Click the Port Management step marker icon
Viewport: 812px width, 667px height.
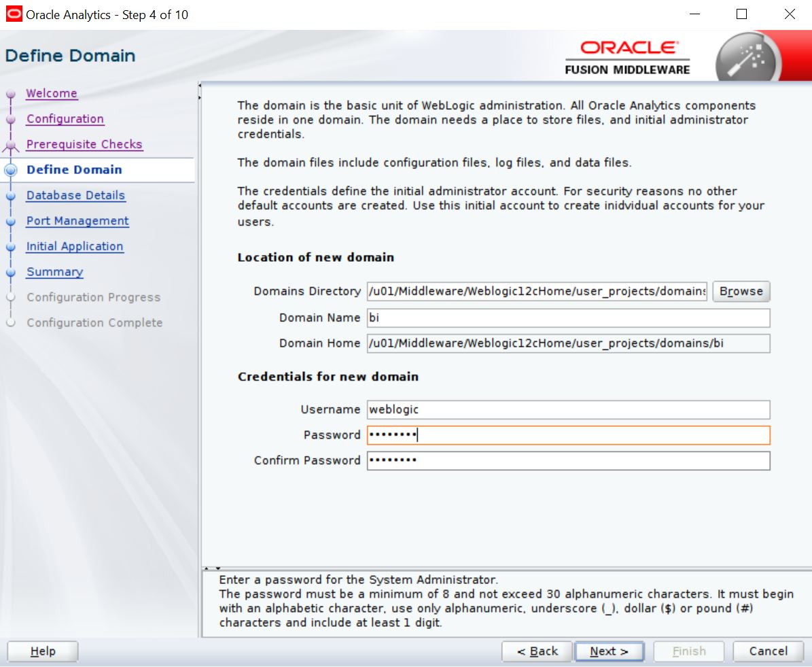coord(10,221)
